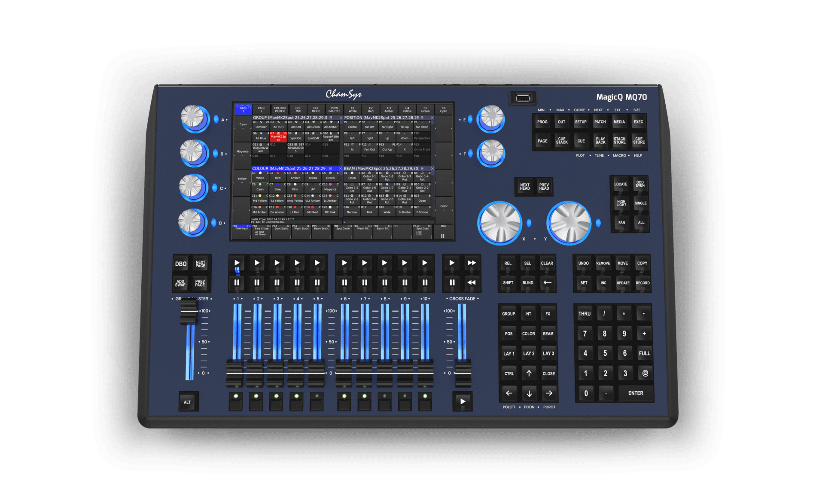The image size is (816, 504).
Task: Switch to PAGE 2 soft button
Action: [x=261, y=109]
